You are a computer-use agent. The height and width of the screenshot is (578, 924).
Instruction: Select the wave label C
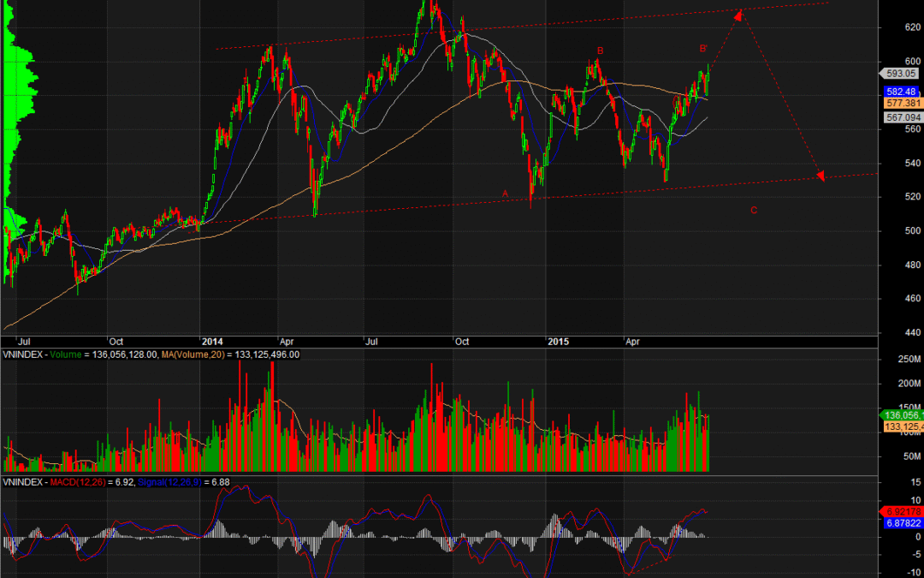(x=753, y=210)
